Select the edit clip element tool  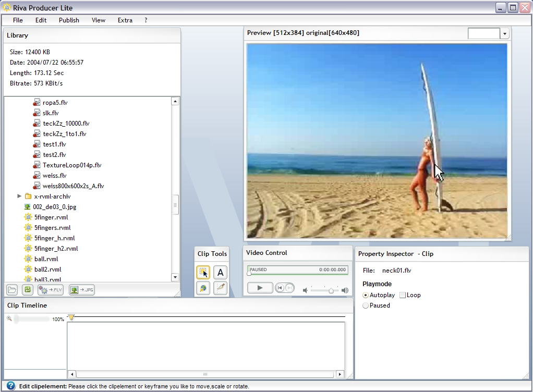click(x=203, y=272)
